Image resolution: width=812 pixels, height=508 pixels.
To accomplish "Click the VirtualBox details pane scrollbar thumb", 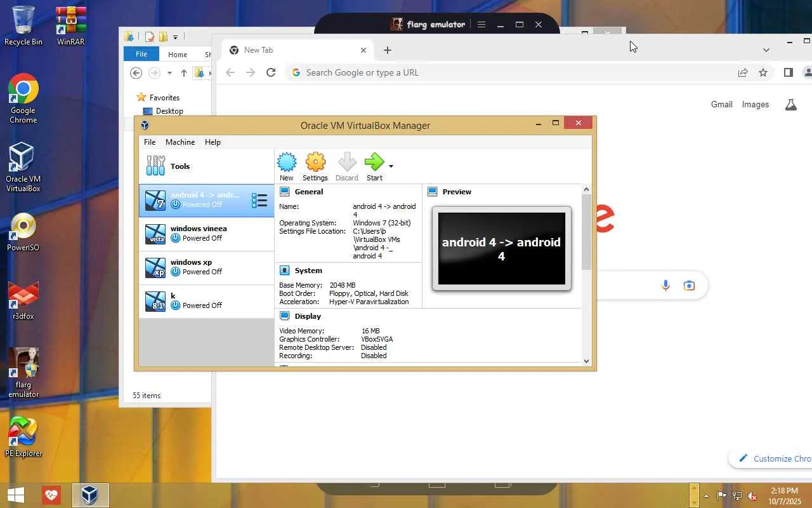I will tap(586, 232).
